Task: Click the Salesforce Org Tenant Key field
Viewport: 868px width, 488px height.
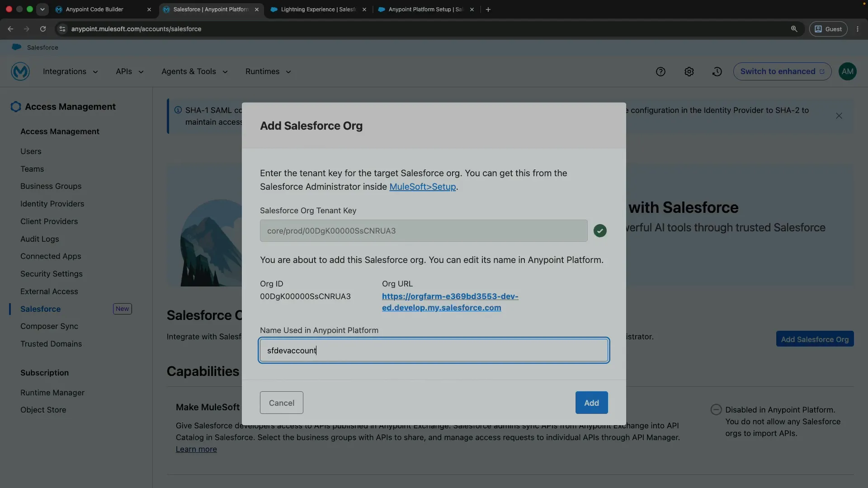Action: [x=424, y=231]
